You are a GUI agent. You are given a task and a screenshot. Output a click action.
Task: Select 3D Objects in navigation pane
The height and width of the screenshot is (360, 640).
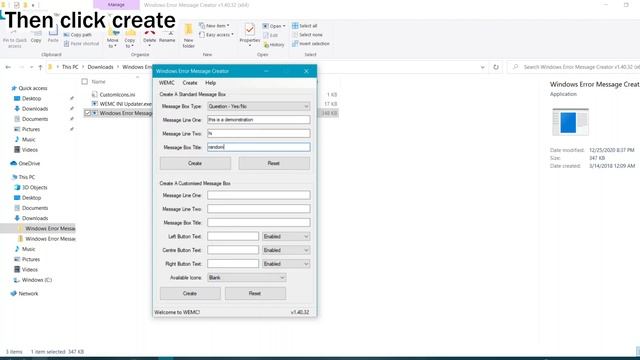point(34,187)
